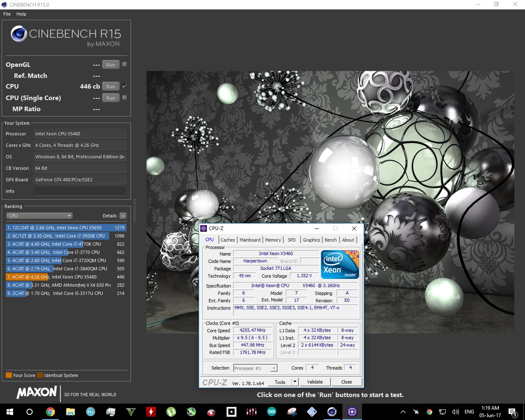The height and width of the screenshot is (420, 525).
Task: Open the Help menu in Cinebench
Action: (x=21, y=14)
